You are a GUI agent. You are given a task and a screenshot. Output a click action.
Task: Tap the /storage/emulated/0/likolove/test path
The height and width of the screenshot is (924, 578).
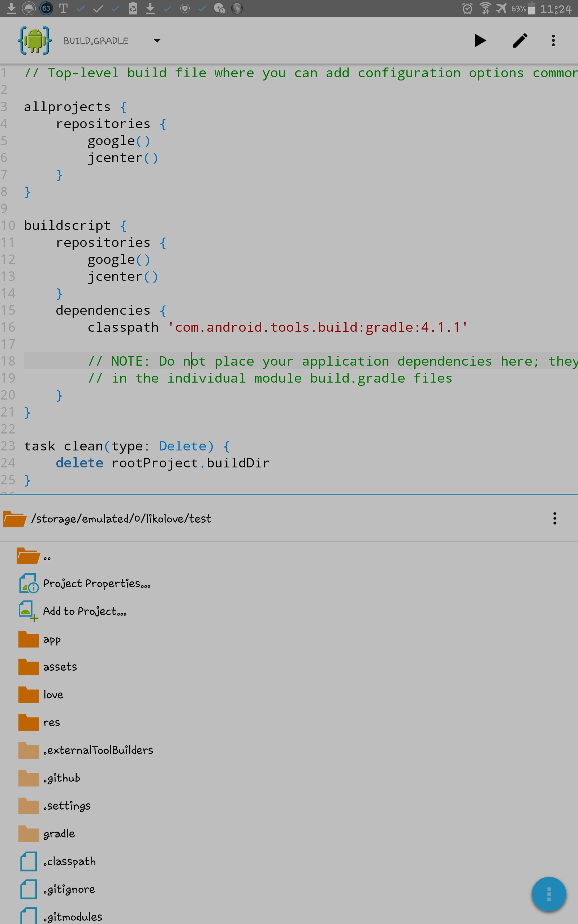pyautogui.click(x=121, y=519)
